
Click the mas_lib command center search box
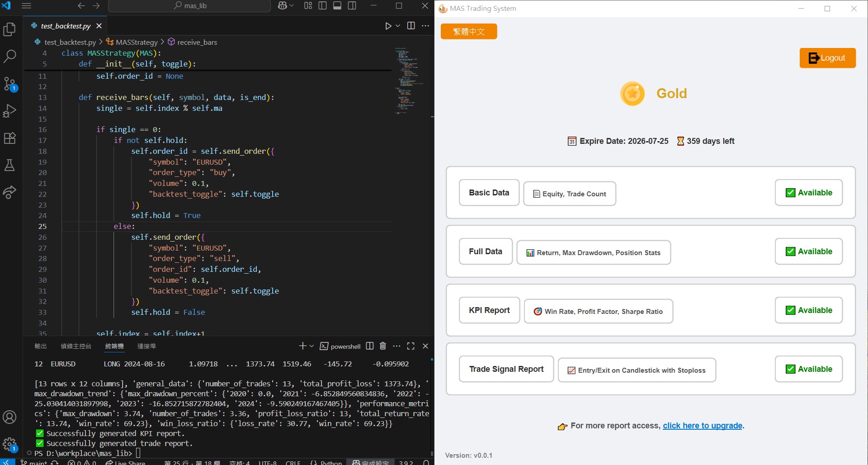click(190, 6)
